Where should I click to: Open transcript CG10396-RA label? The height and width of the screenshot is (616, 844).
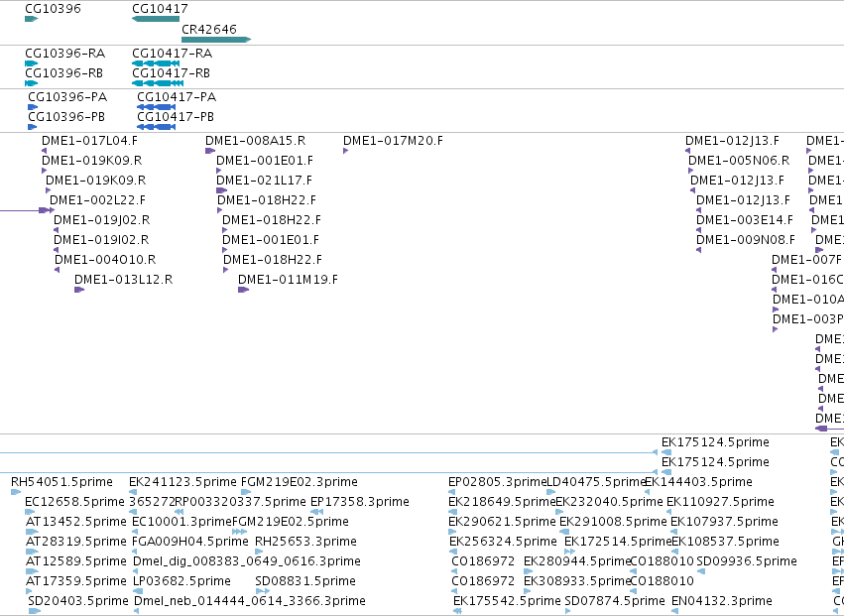point(65,54)
